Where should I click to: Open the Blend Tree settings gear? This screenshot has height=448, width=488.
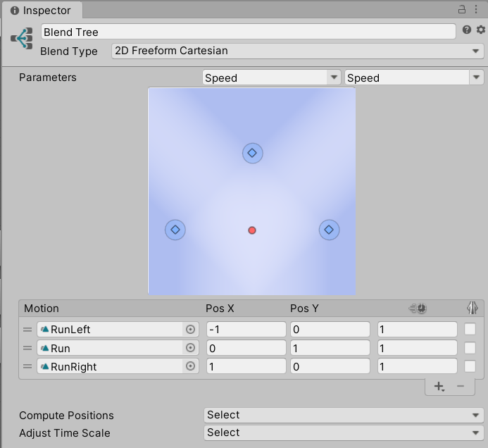coord(481,30)
